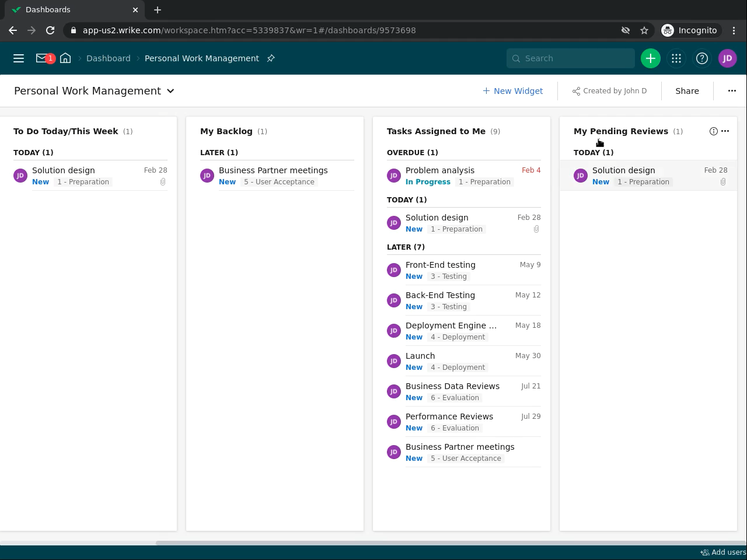The image size is (747, 560).
Task: Pin the Personal Work Management dashboard
Action: (x=271, y=58)
